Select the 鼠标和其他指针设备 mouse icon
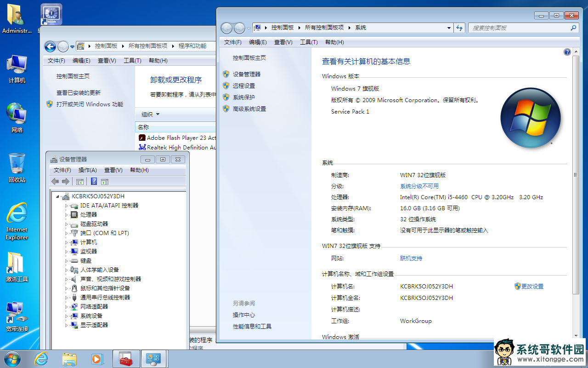This screenshot has width=588, height=368. pos(74,288)
